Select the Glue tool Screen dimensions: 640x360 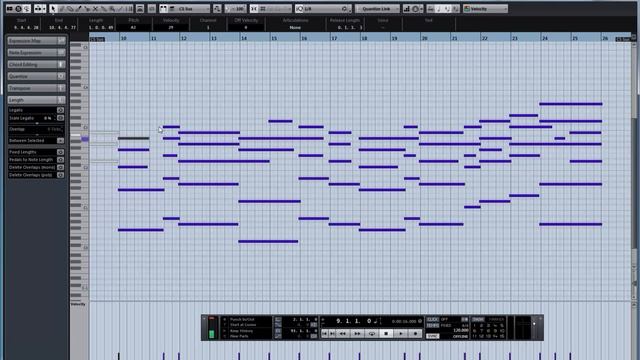pos(104,9)
